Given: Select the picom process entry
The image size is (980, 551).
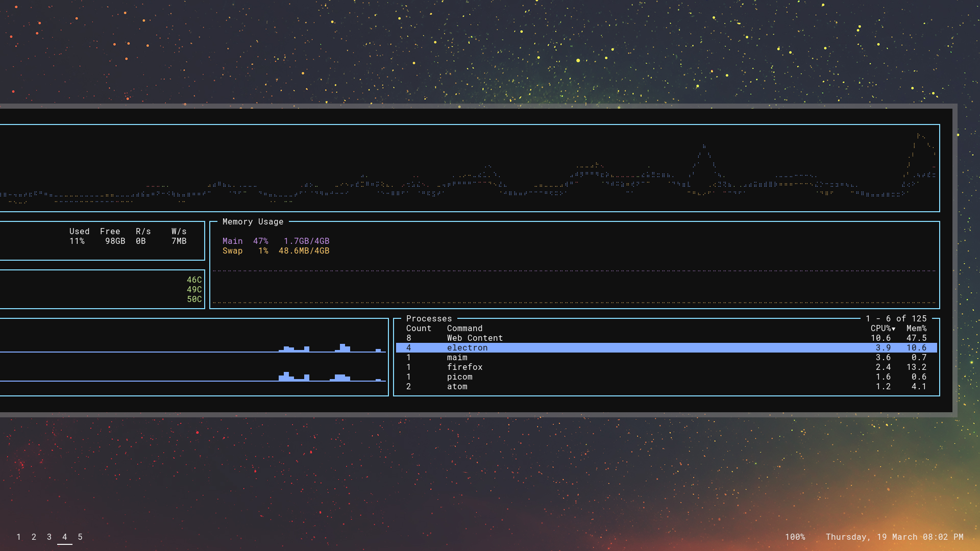Looking at the screenshot, I should point(460,377).
